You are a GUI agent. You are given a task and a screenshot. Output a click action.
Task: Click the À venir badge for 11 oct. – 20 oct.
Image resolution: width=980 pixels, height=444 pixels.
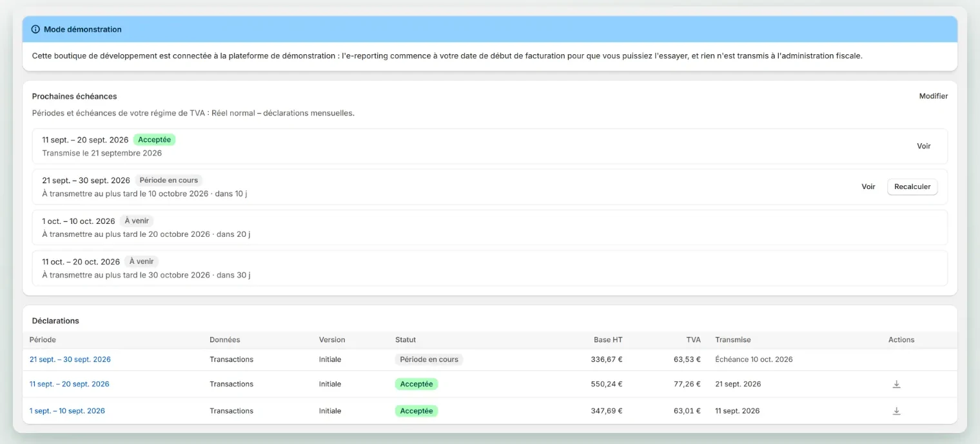pyautogui.click(x=141, y=261)
